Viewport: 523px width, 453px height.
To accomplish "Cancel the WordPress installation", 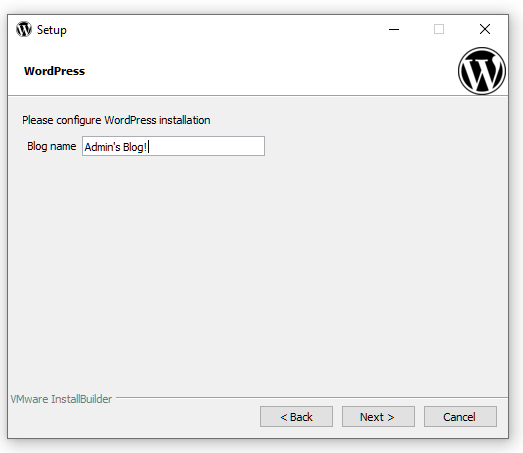I will [460, 417].
